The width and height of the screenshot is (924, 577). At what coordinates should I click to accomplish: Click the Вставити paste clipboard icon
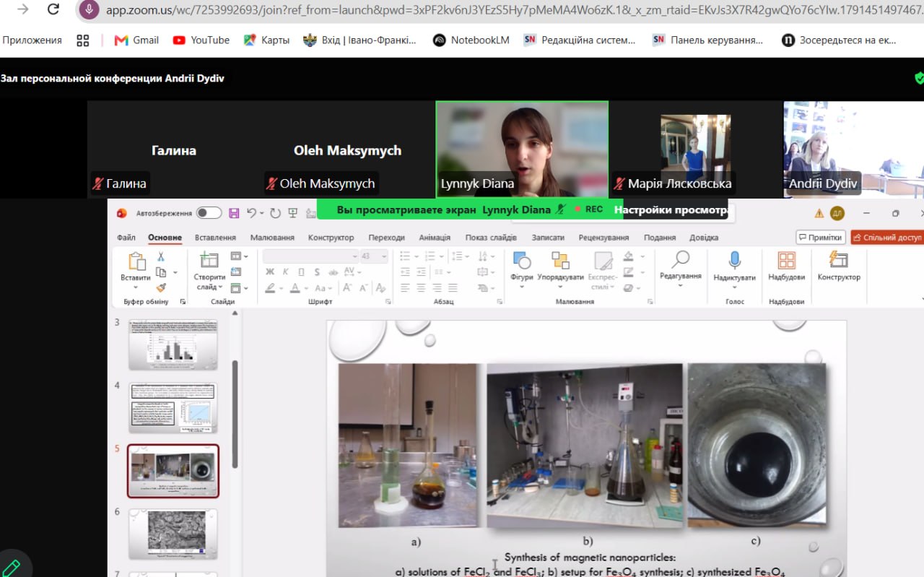point(136,261)
